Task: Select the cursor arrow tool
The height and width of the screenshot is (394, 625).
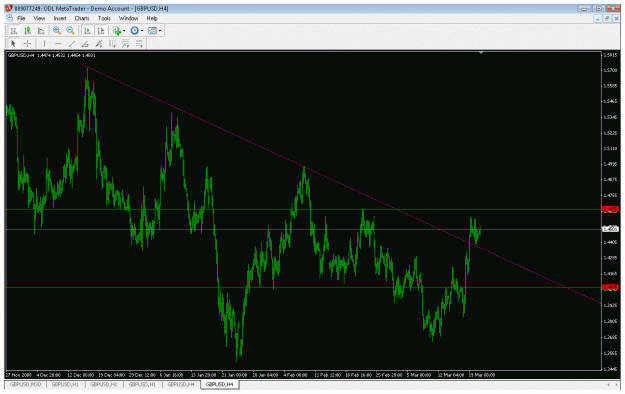Action: click(x=13, y=43)
